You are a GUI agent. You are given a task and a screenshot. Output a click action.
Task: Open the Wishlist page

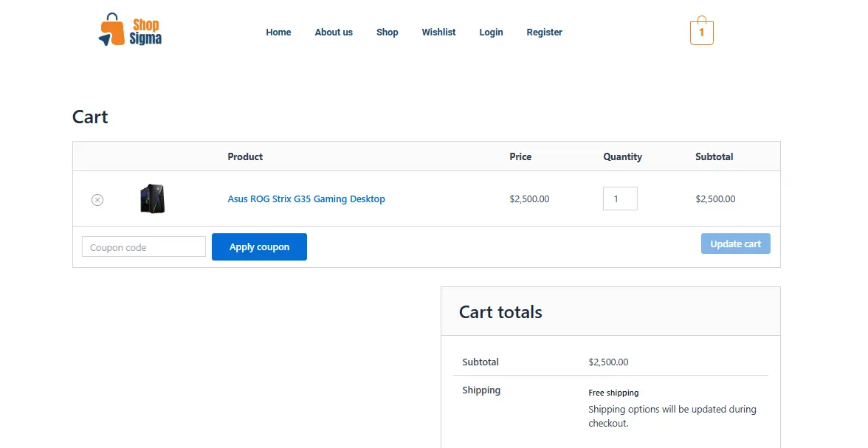439,32
